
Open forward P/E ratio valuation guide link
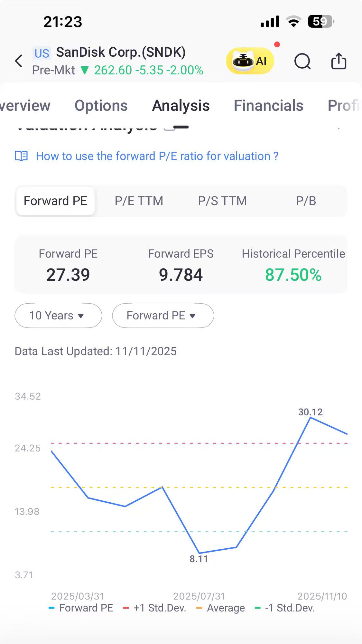pos(157,156)
